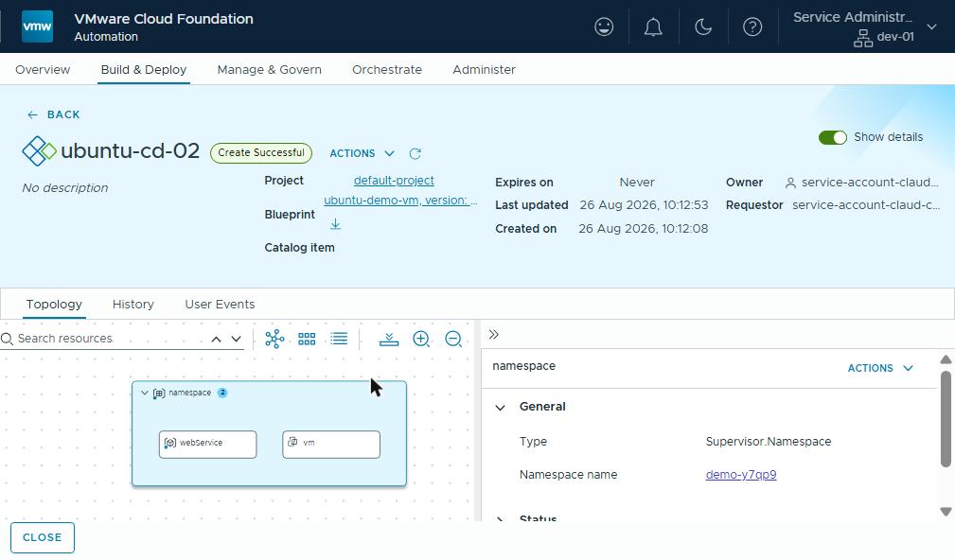This screenshot has height=560, width=955.
Task: Click the details panel scroll-down arrow
Action: (946, 512)
